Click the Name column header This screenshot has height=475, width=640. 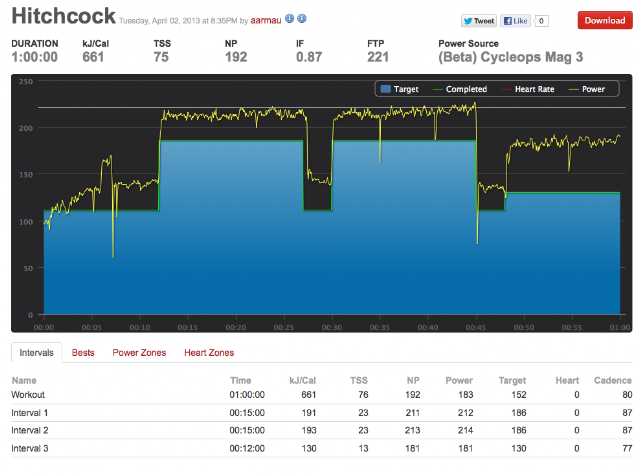click(24, 380)
